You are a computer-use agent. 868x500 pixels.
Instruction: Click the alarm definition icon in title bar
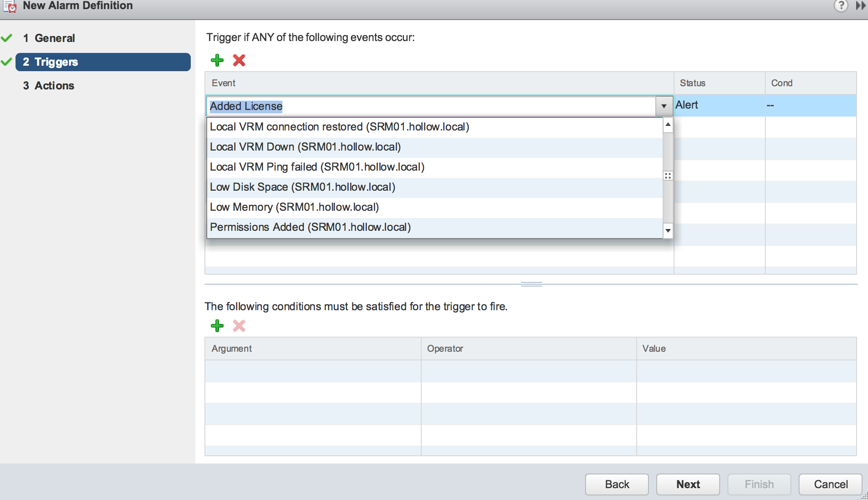coord(10,6)
